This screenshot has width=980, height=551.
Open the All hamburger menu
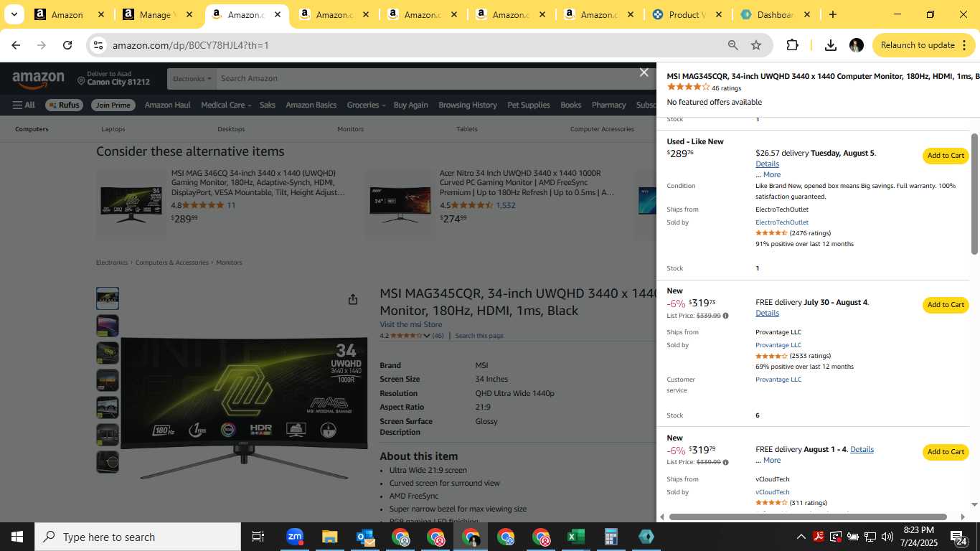[x=24, y=105]
